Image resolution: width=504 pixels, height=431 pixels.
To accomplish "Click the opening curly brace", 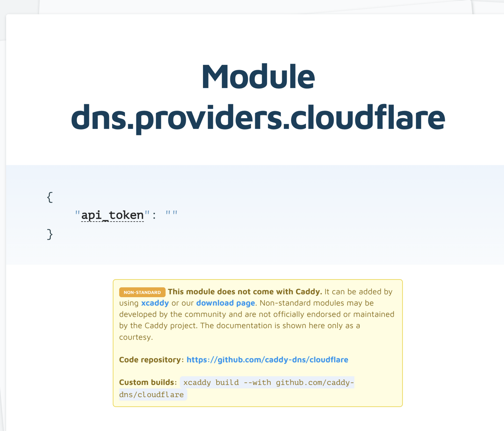I will (x=50, y=197).
